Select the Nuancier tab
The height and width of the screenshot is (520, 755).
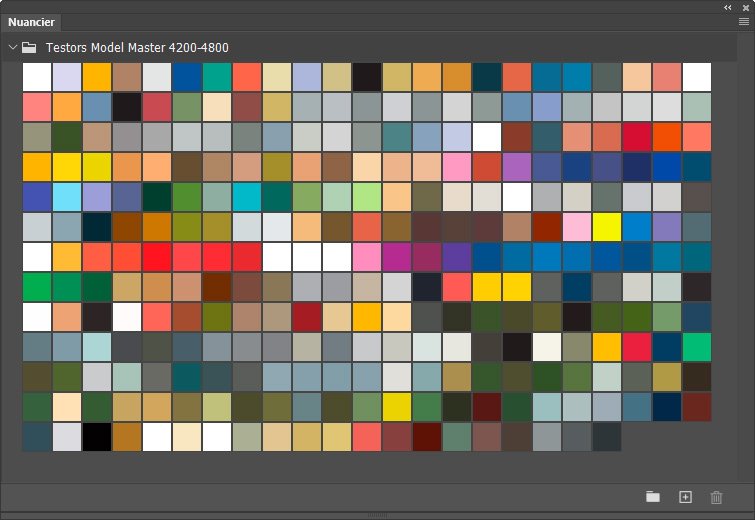(33, 22)
